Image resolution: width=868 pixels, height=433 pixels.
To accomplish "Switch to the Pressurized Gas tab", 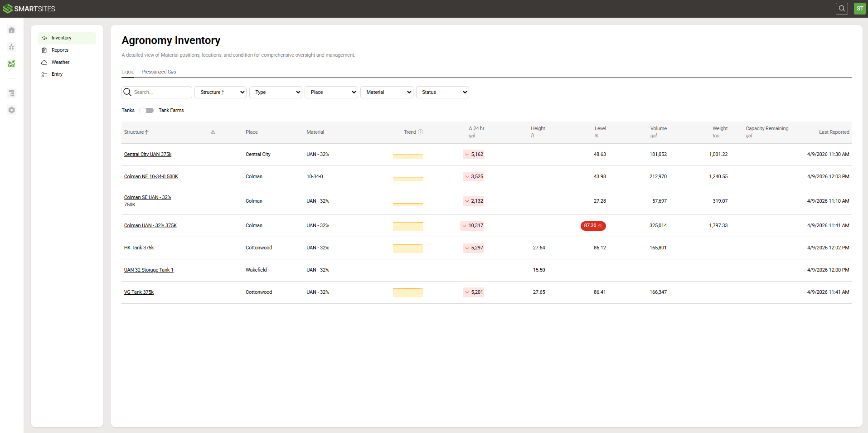I will pos(159,72).
